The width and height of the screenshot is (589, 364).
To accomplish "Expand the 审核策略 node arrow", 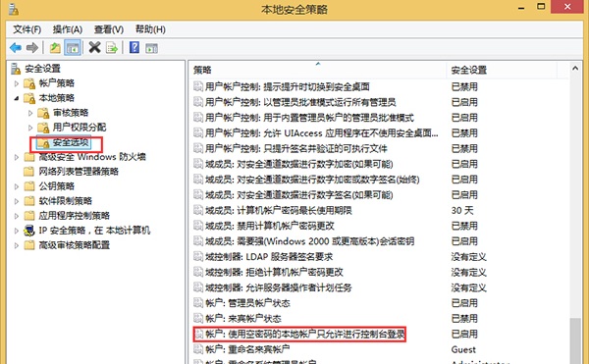I will (x=30, y=113).
